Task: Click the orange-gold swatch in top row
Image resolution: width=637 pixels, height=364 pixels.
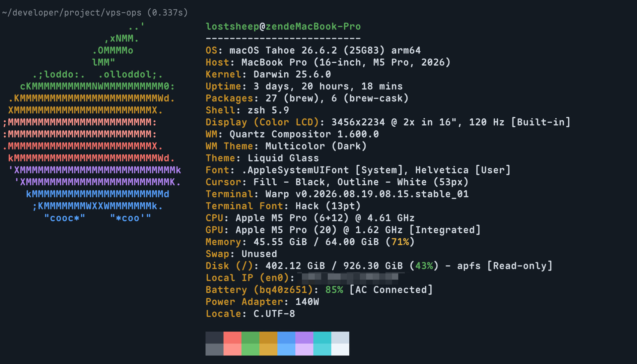Action: click(268, 337)
